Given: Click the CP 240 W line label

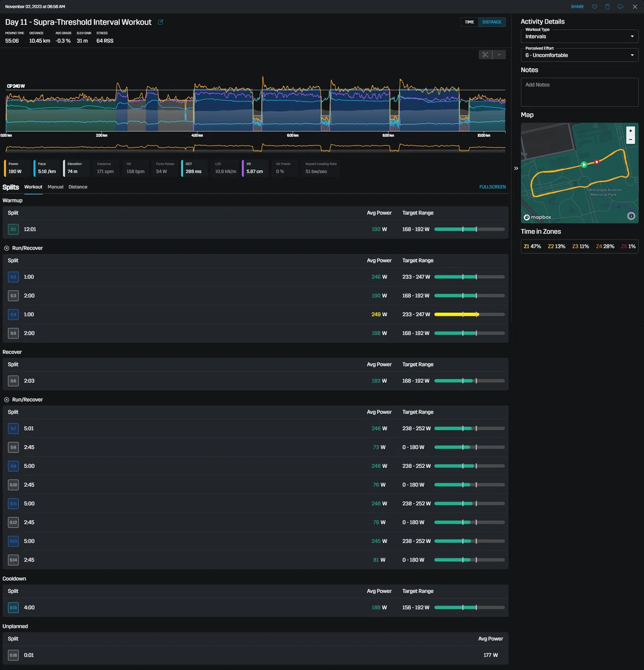Looking at the screenshot, I should (x=16, y=86).
